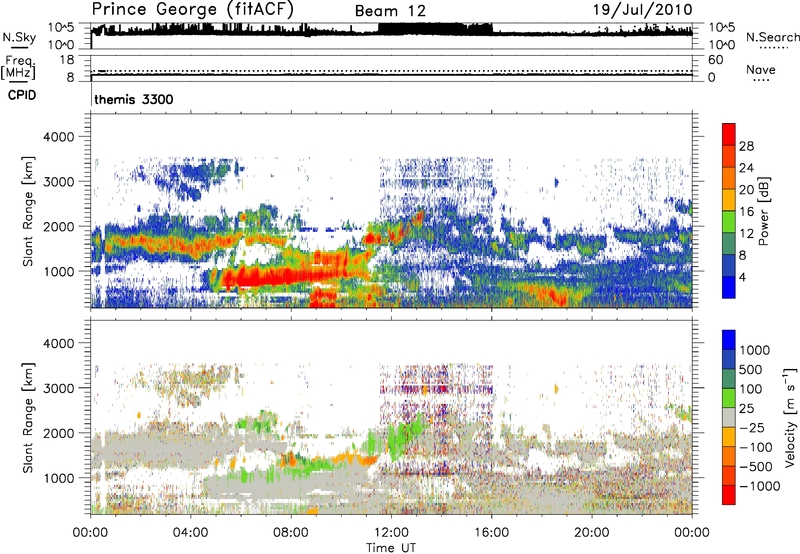Click the 'Prince George (fitACF)' title text
The image size is (800, 554).
(x=192, y=10)
